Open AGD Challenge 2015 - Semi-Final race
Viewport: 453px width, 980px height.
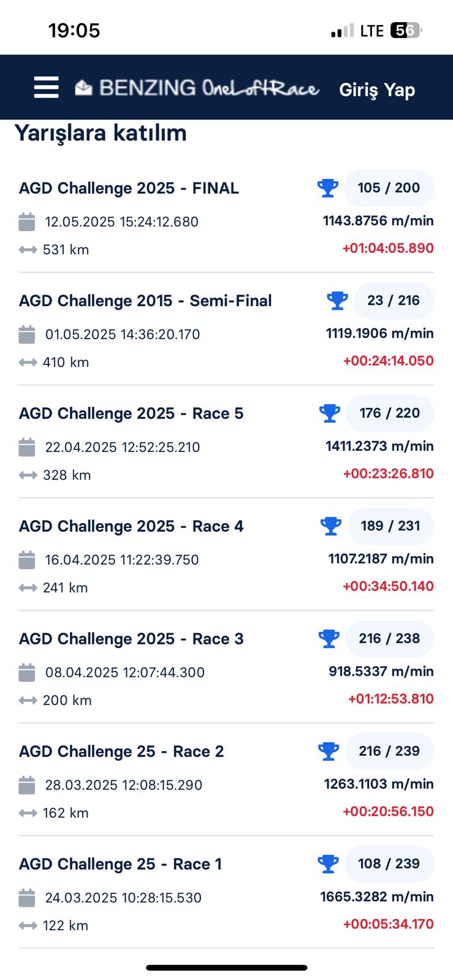point(145,301)
